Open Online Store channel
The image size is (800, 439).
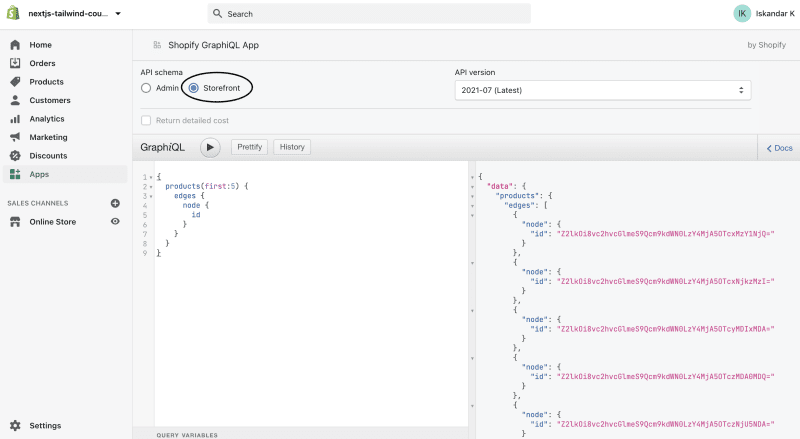[x=53, y=222]
